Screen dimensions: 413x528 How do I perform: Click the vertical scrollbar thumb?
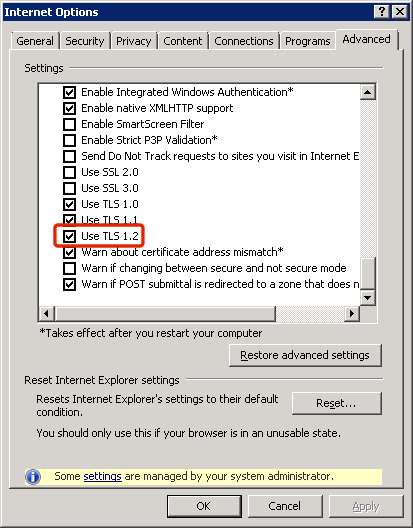[x=368, y=273]
